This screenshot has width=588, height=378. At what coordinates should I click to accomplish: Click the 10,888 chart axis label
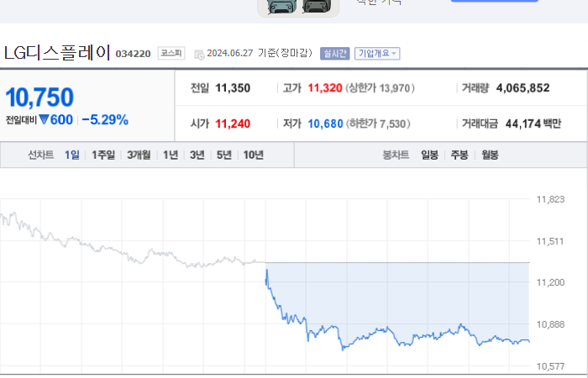coord(550,324)
